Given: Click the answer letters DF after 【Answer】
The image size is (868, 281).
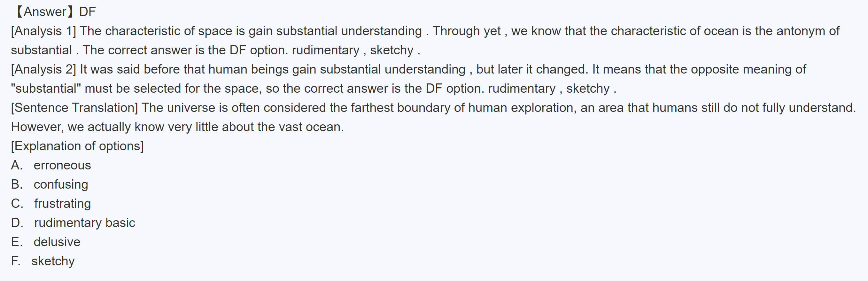Looking at the screenshot, I should pos(88,12).
